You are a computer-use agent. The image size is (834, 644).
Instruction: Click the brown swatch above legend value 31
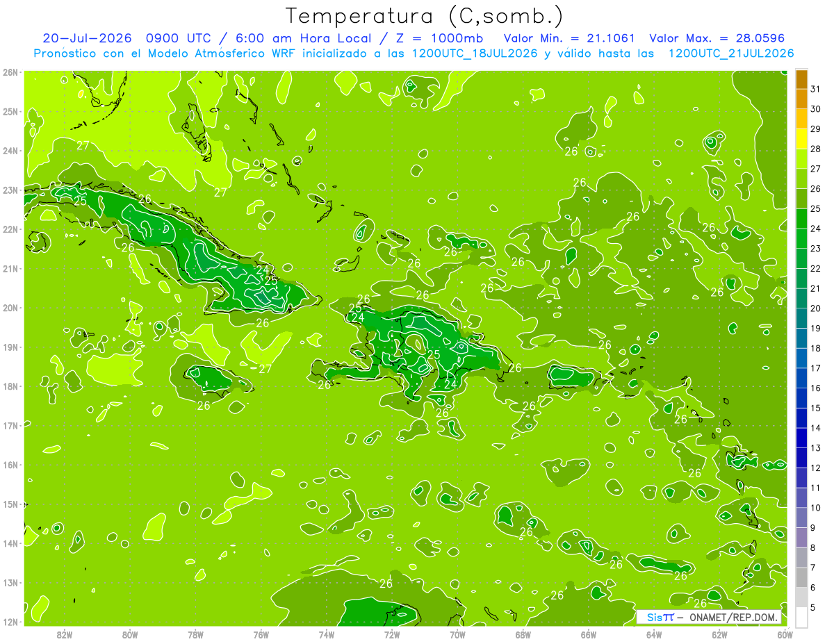tap(801, 79)
